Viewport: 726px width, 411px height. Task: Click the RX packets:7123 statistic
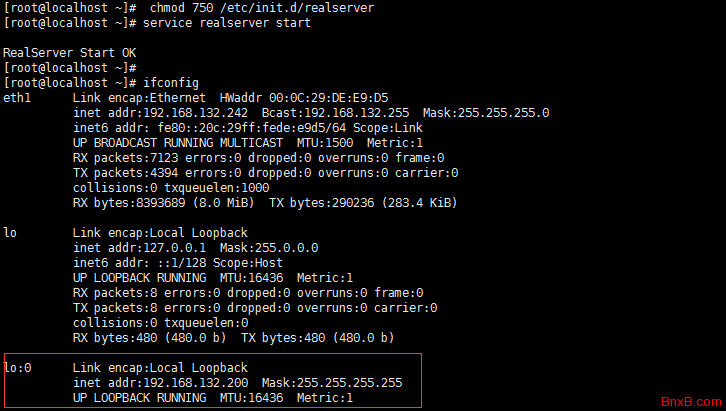125,158
